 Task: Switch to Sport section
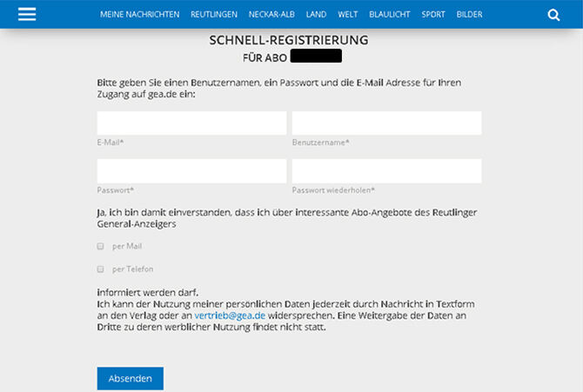[433, 15]
